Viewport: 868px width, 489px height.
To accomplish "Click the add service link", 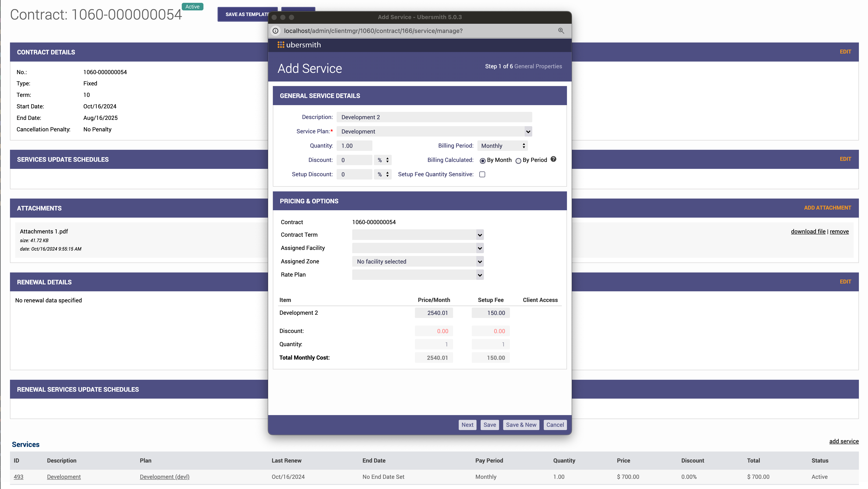I will tap(843, 441).
